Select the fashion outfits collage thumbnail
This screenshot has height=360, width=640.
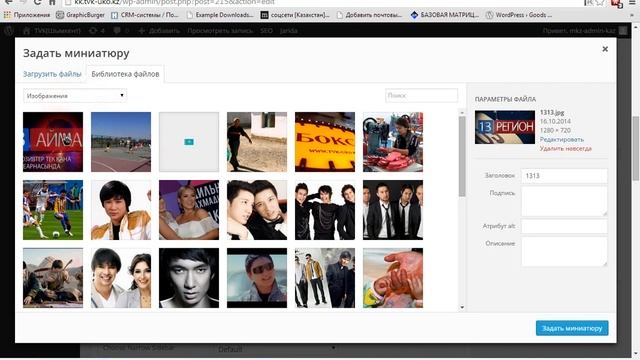325,278
